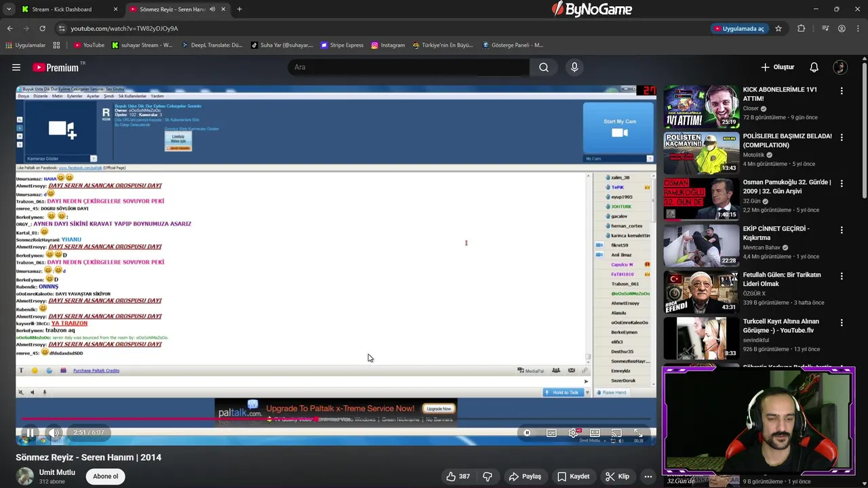Viewport: 868px width, 488px height.
Task: Open the browser extensions puzzle icon
Action: pyautogui.click(x=802, y=28)
